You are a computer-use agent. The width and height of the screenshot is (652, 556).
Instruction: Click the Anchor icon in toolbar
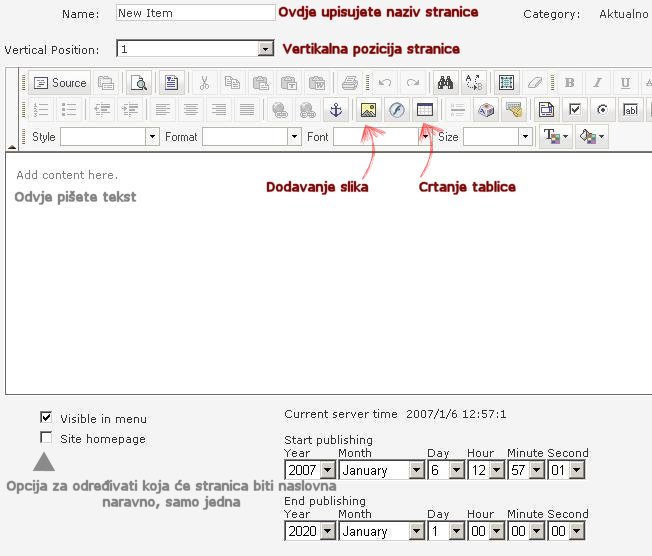pos(337,110)
